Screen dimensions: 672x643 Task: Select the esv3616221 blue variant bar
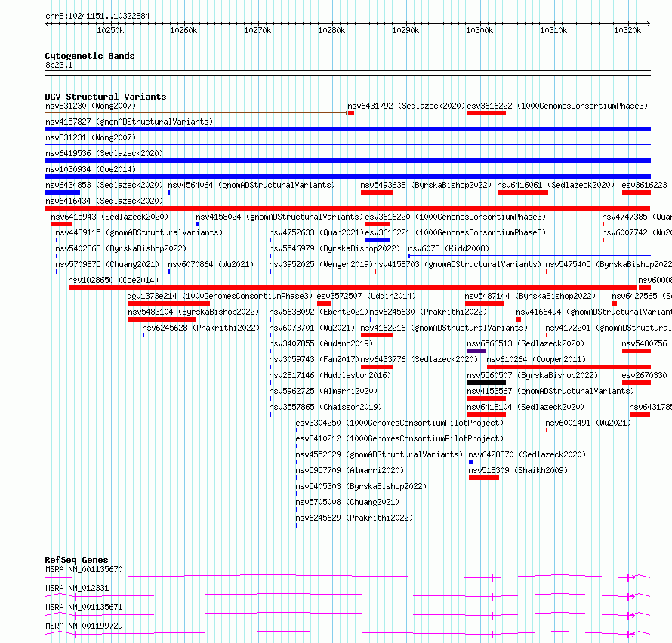[x=377, y=240]
